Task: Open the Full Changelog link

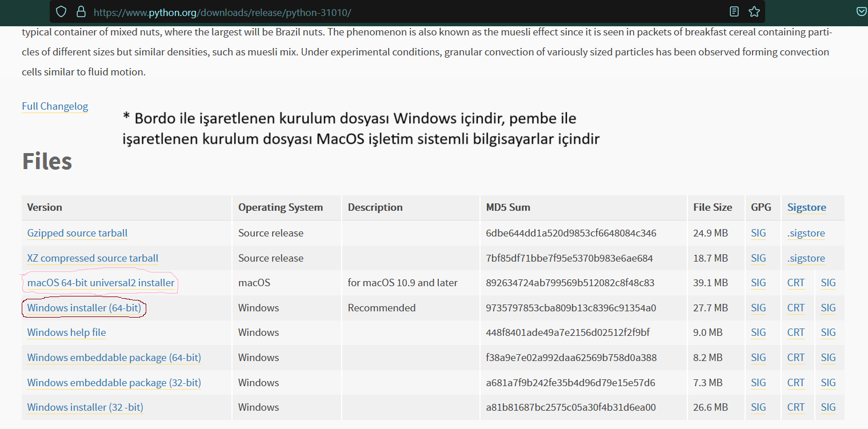Action: pos(55,106)
